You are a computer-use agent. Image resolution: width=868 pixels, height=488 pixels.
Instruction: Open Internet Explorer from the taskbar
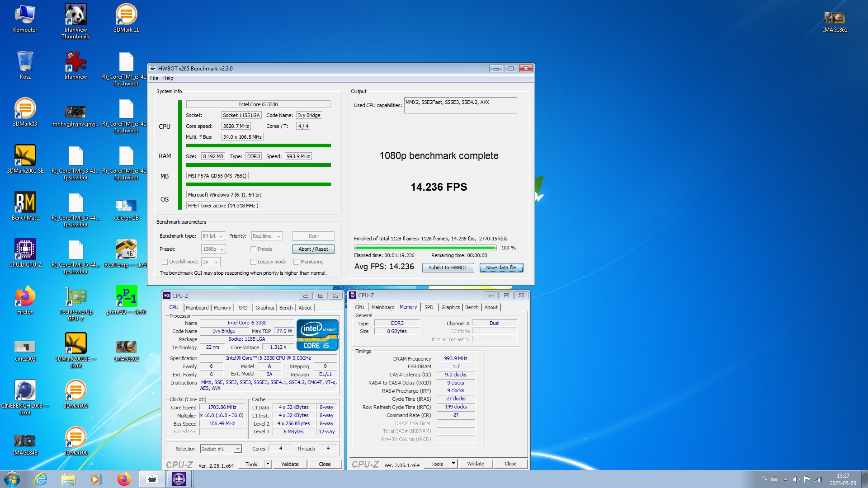click(41, 479)
